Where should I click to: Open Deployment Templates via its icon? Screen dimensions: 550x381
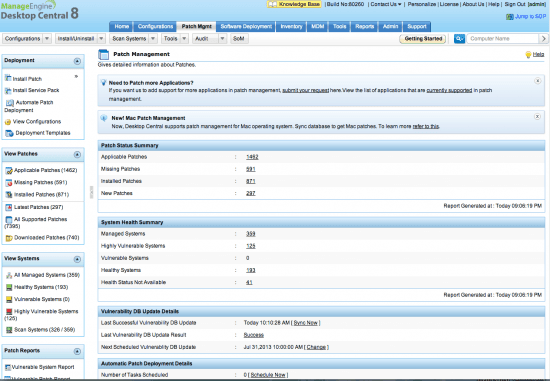point(9,133)
